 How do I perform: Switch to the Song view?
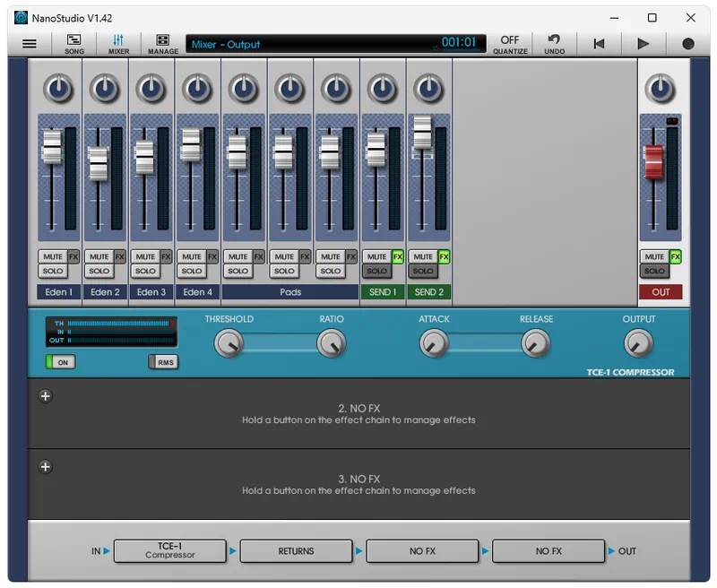pyautogui.click(x=74, y=44)
